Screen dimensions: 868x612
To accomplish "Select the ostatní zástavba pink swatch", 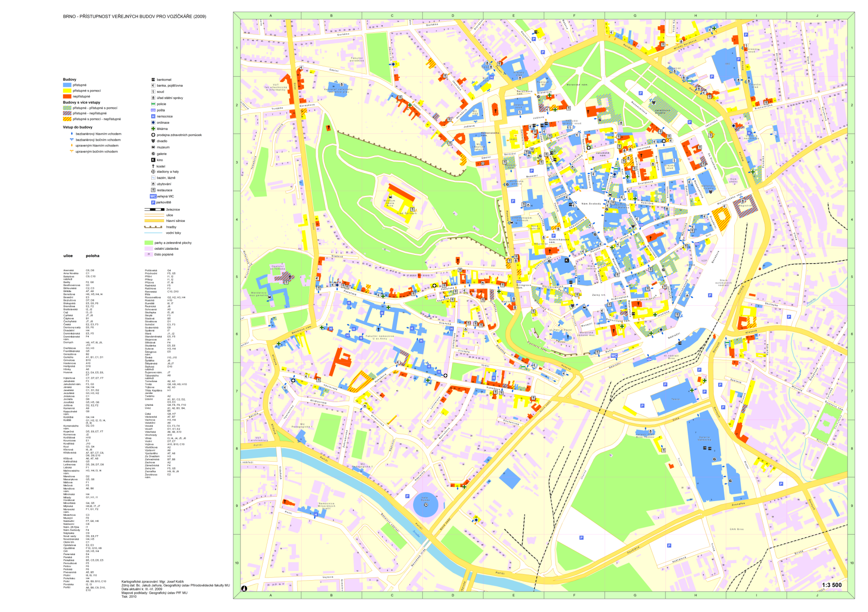I will pos(148,248).
